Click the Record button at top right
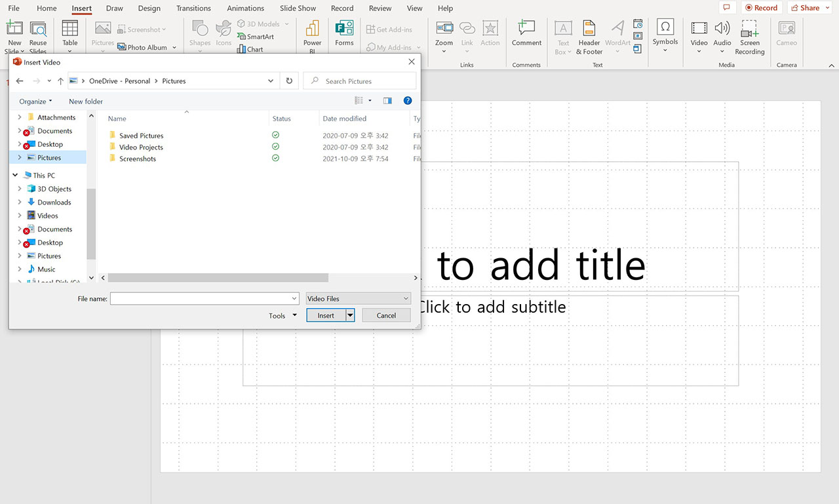The image size is (839, 504). coord(760,8)
